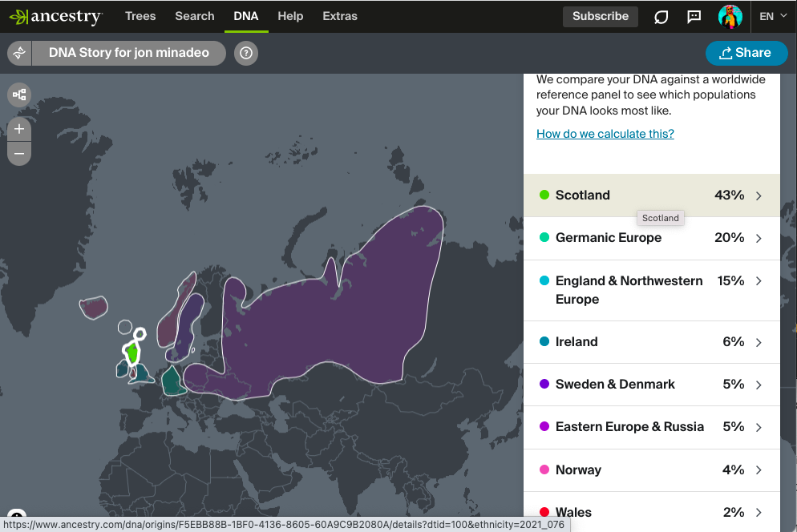Image resolution: width=797 pixels, height=532 pixels.
Task: Select the Scotland ethnicity row
Action: click(x=652, y=195)
